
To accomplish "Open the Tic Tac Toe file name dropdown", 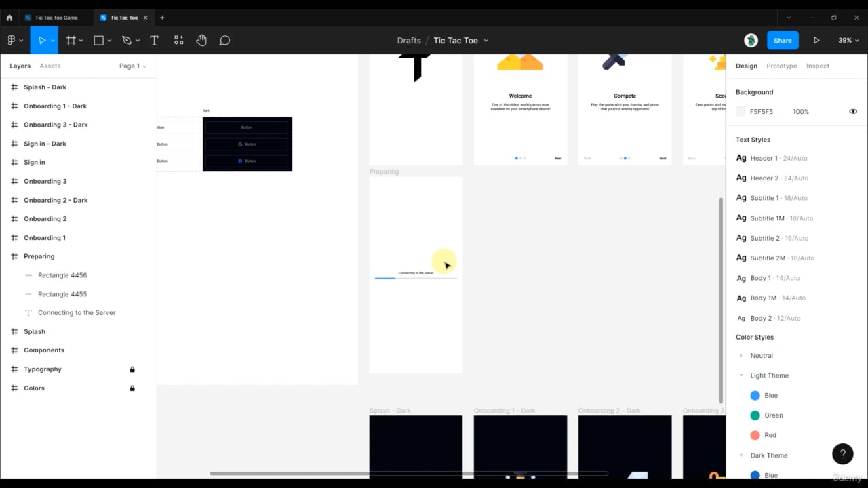I will tap(486, 41).
